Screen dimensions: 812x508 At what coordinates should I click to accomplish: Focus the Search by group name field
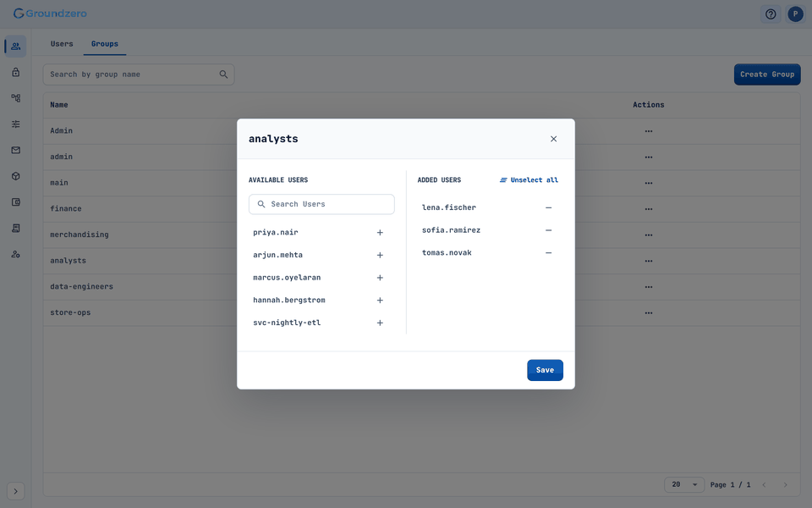(x=138, y=75)
